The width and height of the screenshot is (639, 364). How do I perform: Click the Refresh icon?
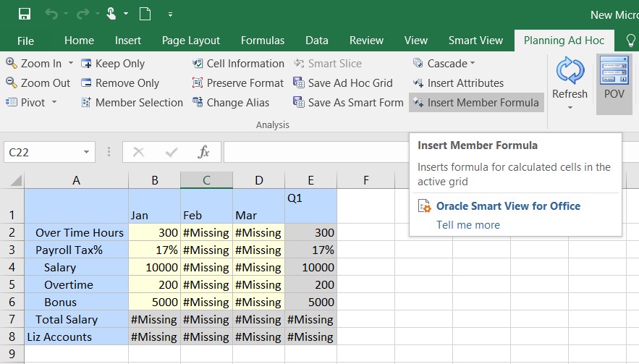click(570, 72)
